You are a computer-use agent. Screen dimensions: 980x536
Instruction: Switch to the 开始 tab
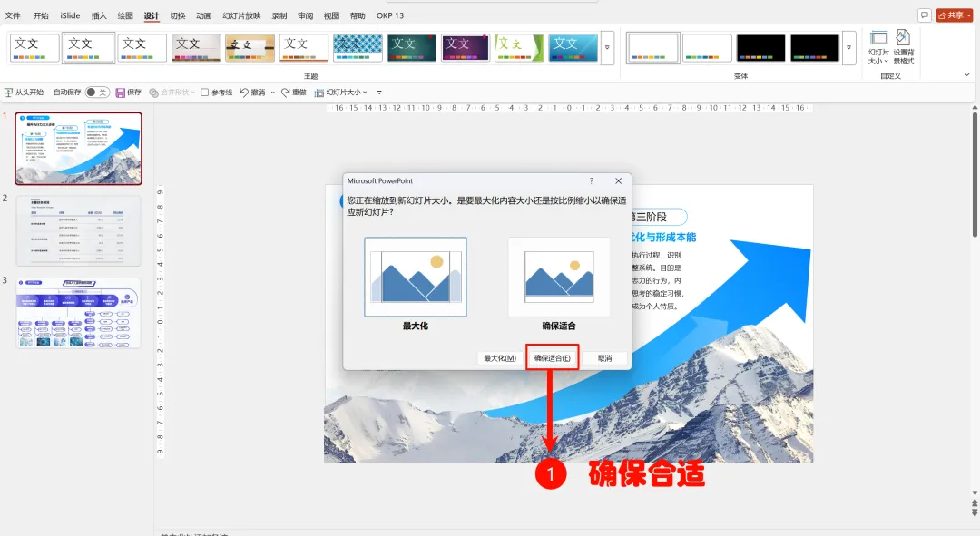(41, 15)
